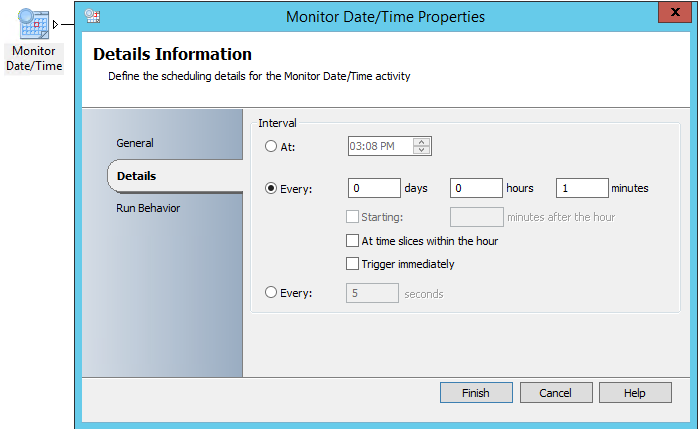Click the Cancel button
The image size is (698, 429).
pos(556,393)
